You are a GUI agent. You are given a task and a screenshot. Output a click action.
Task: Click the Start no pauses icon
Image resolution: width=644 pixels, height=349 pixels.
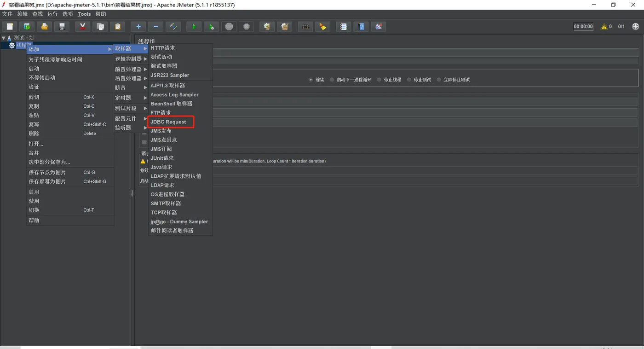[211, 27]
